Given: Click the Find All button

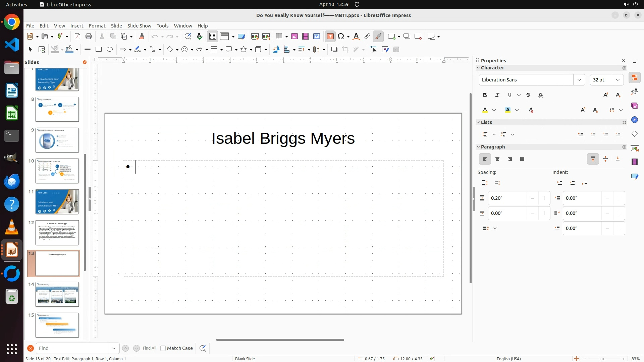Looking at the screenshot, I should pyautogui.click(x=149, y=348).
